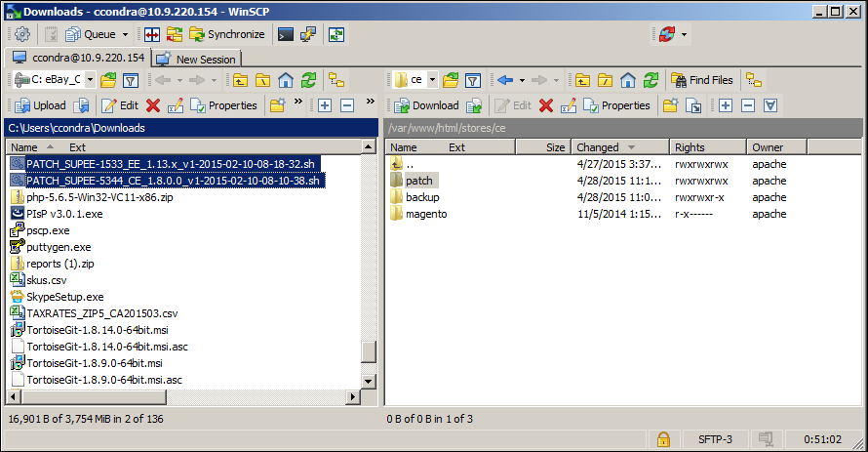Open the Queue dropdown arrow
This screenshot has width=868, height=452.
125,34
